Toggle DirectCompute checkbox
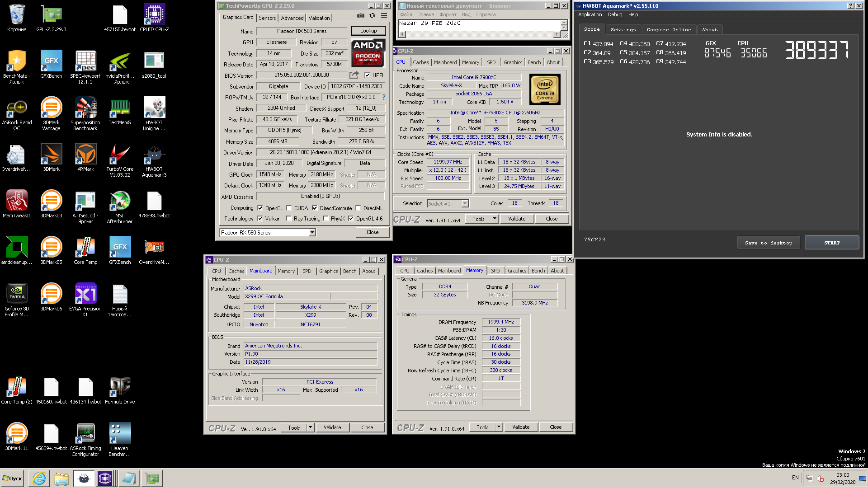868x488 pixels. pyautogui.click(x=315, y=208)
